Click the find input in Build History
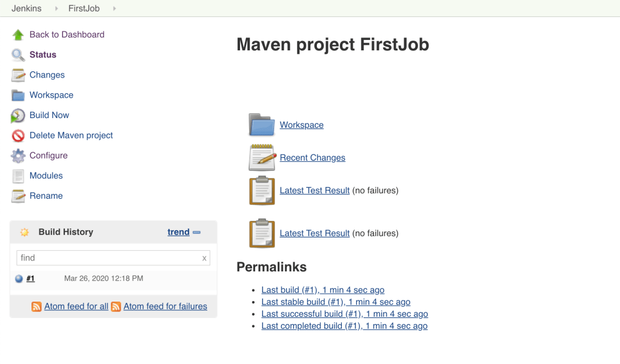The width and height of the screenshot is (620, 364). (x=109, y=258)
